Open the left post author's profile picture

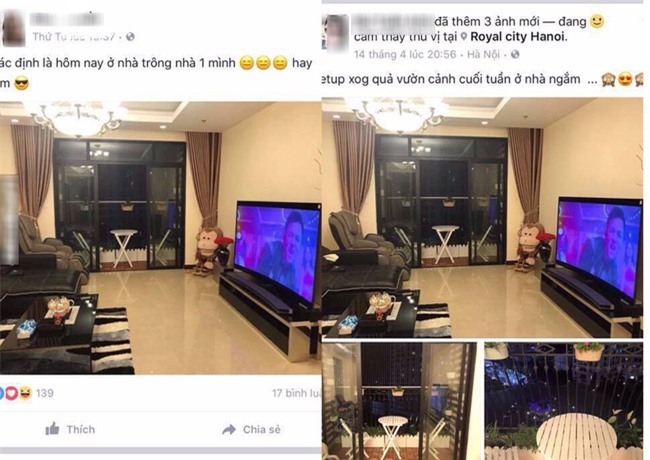(14, 28)
